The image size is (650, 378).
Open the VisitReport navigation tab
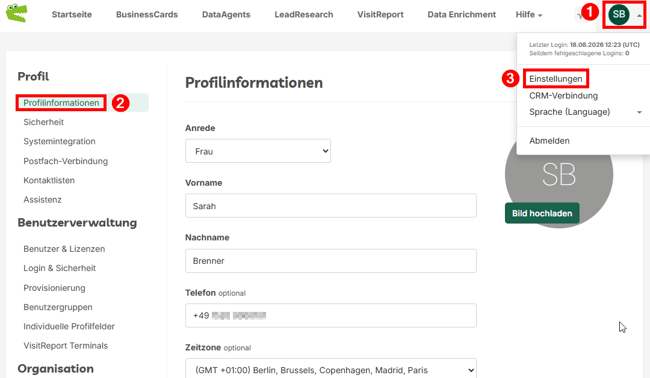[380, 15]
